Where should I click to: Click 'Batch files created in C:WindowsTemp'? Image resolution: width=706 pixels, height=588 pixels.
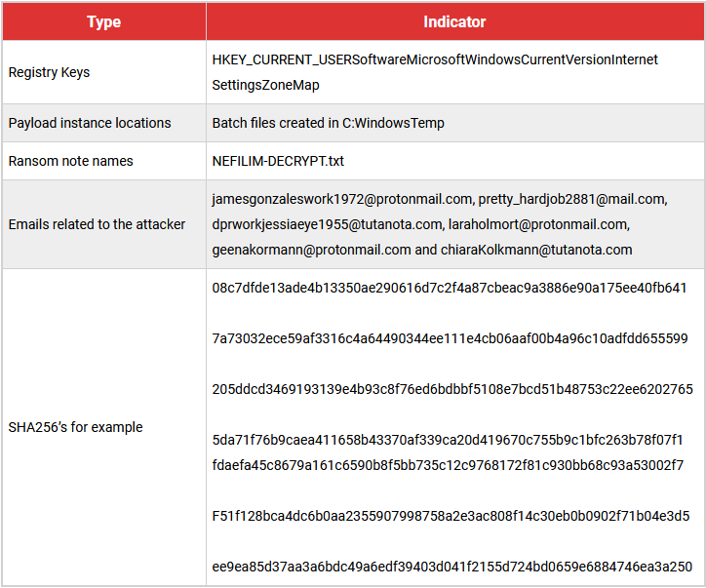[328, 123]
